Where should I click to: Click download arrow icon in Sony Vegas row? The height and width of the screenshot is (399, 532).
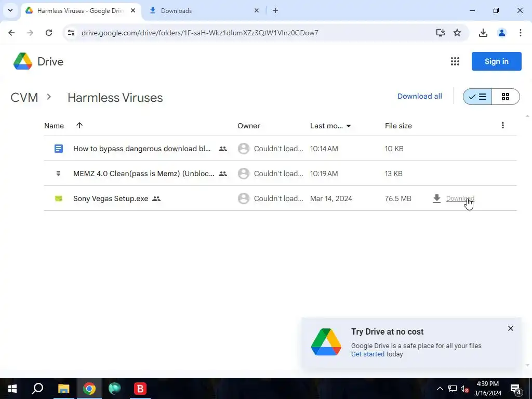pos(437,198)
